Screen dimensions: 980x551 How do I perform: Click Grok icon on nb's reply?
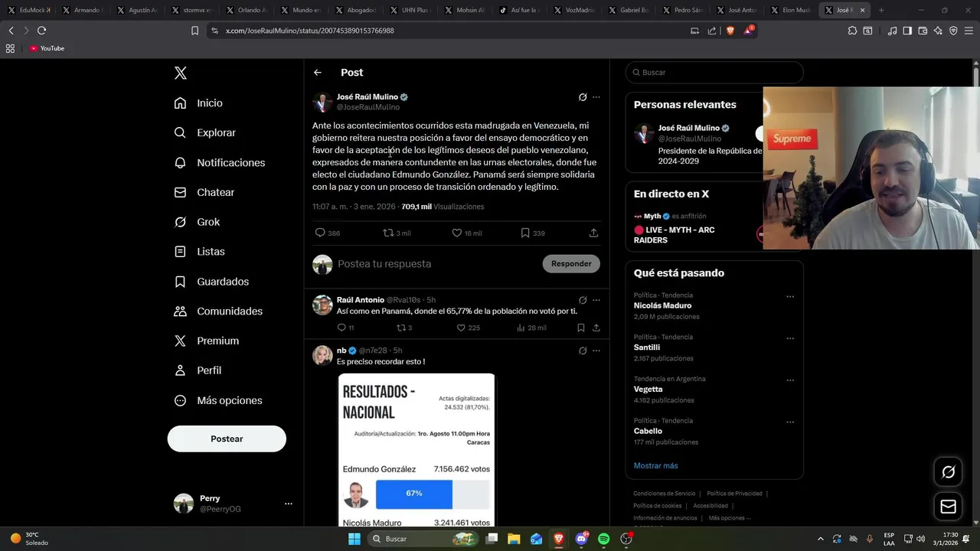tap(583, 350)
